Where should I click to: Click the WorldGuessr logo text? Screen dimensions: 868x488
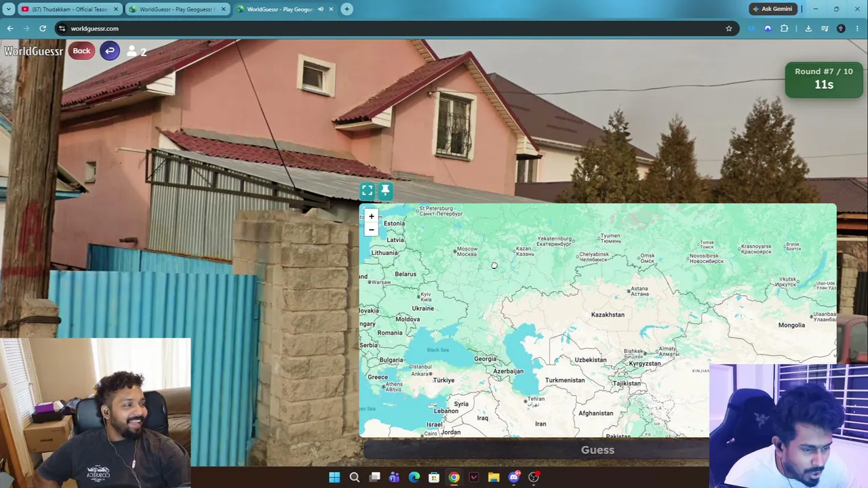(x=33, y=52)
